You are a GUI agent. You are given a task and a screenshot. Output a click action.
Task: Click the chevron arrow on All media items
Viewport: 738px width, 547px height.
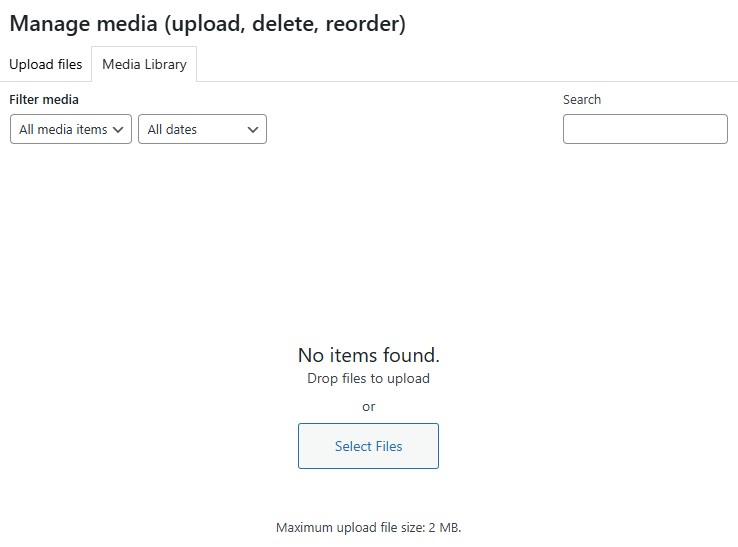(119, 129)
